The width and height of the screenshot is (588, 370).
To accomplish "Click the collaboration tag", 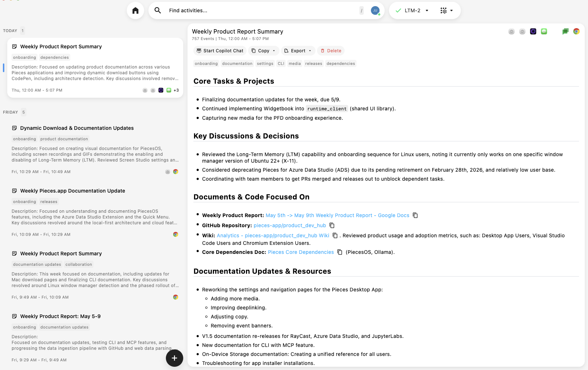I will click(x=79, y=264).
